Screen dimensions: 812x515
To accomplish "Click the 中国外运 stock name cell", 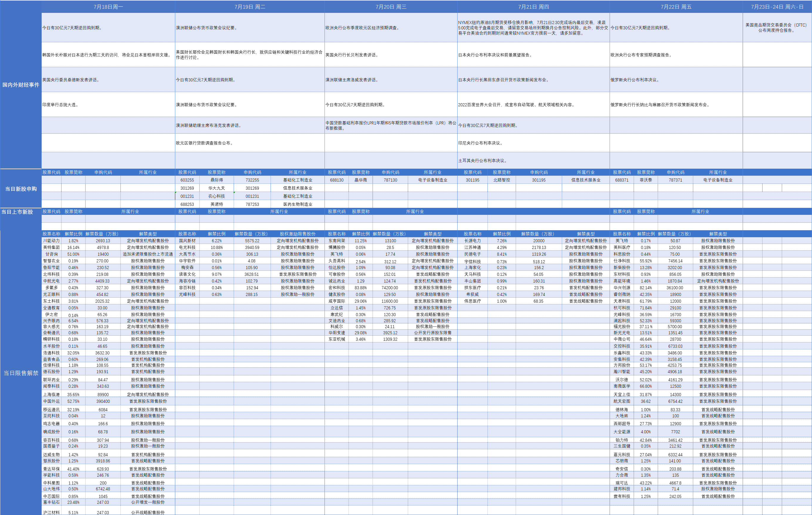I will 51,401.
